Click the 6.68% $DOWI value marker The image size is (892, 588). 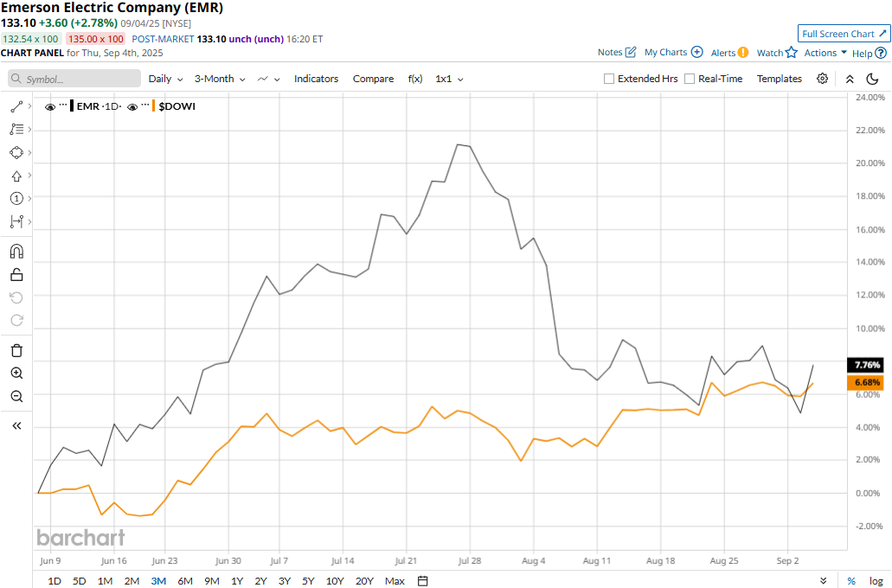(866, 382)
